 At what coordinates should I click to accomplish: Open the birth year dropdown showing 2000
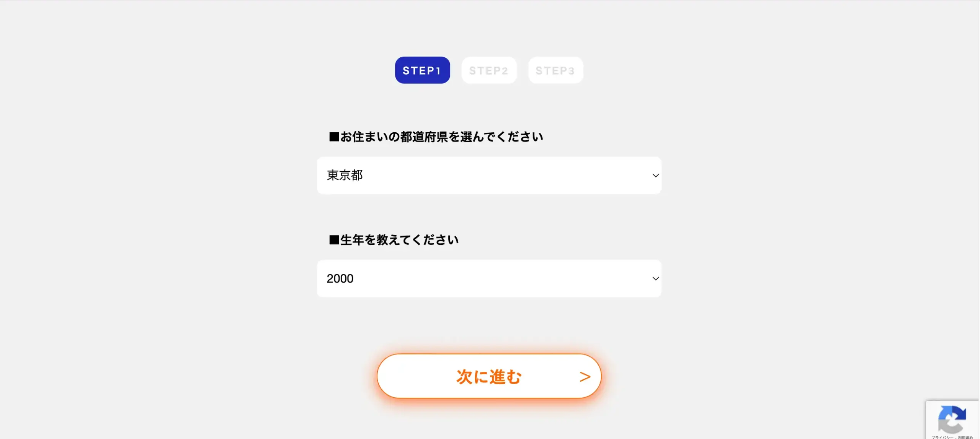coord(489,278)
